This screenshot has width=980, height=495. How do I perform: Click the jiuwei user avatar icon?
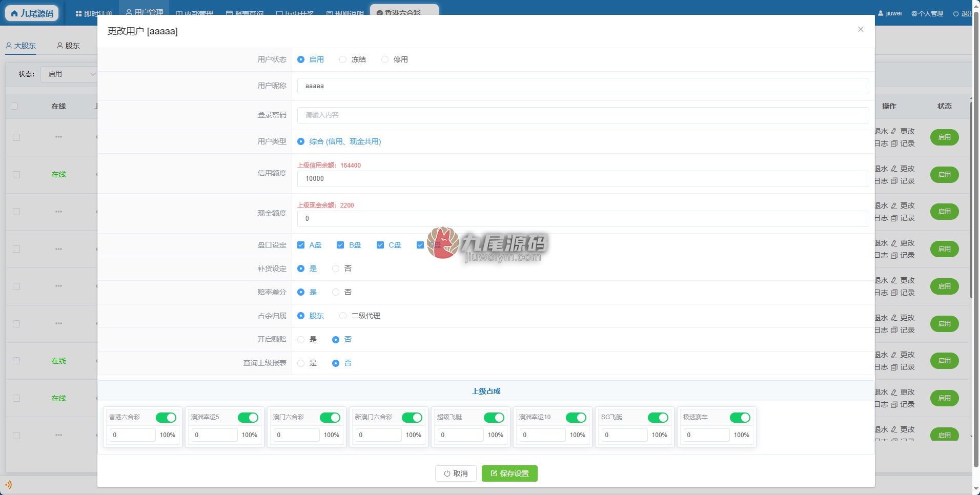pyautogui.click(x=881, y=13)
